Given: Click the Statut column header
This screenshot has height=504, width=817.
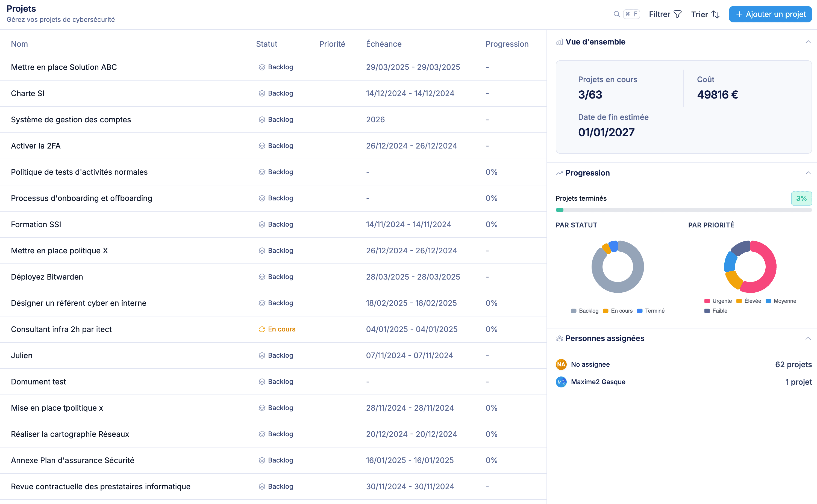Looking at the screenshot, I should (x=267, y=44).
